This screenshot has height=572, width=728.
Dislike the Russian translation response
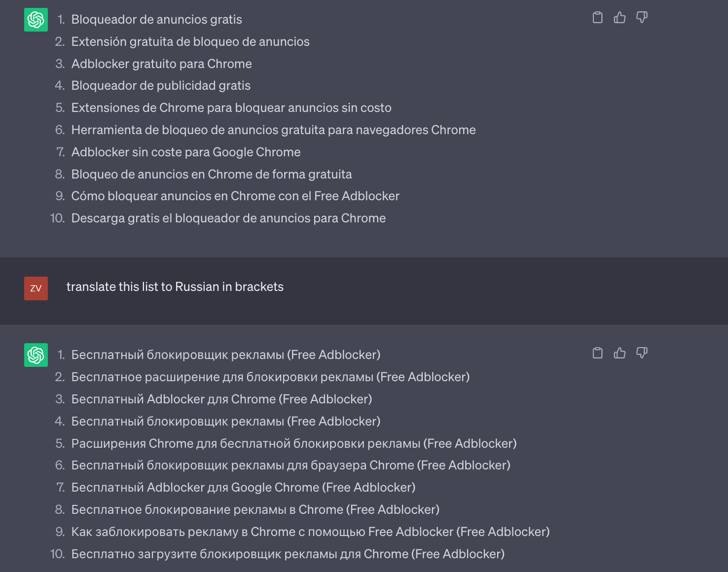point(642,353)
